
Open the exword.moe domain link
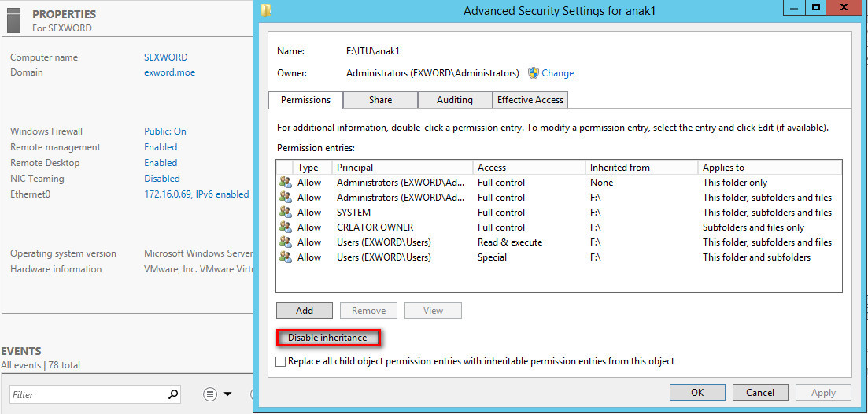pyautogui.click(x=169, y=72)
